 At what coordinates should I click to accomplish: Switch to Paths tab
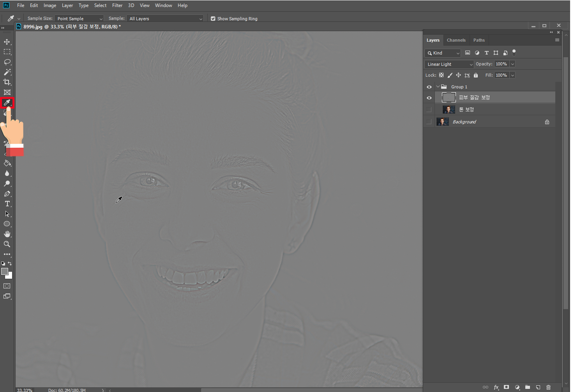tap(479, 40)
